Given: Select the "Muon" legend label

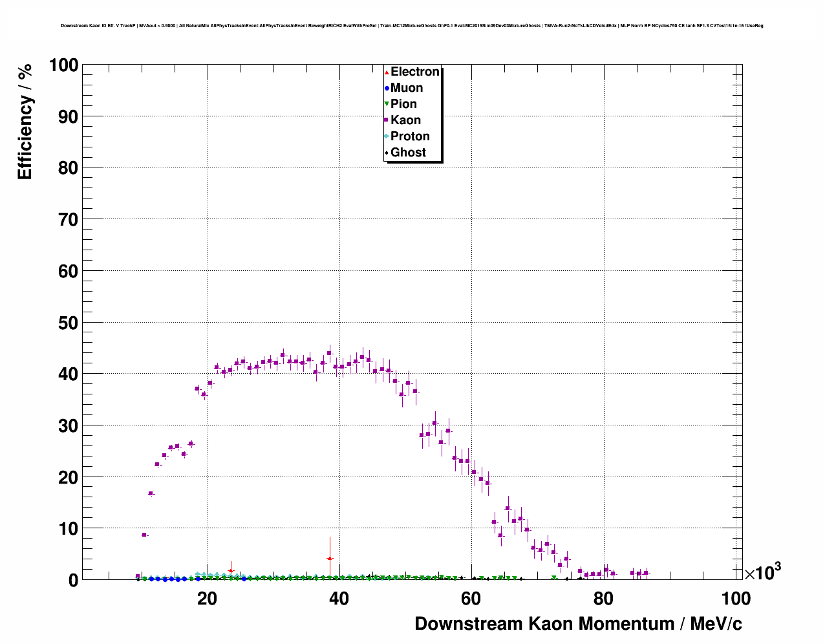Looking at the screenshot, I should pyautogui.click(x=407, y=88).
